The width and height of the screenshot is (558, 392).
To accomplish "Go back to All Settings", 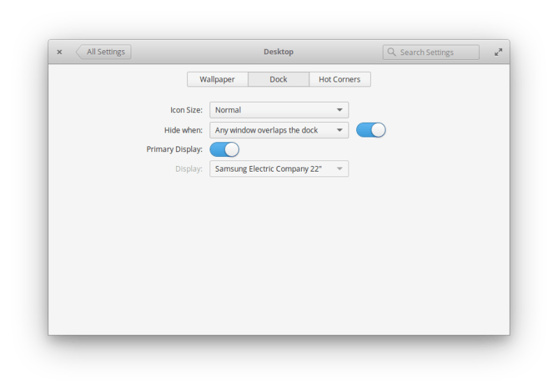I will (x=103, y=52).
